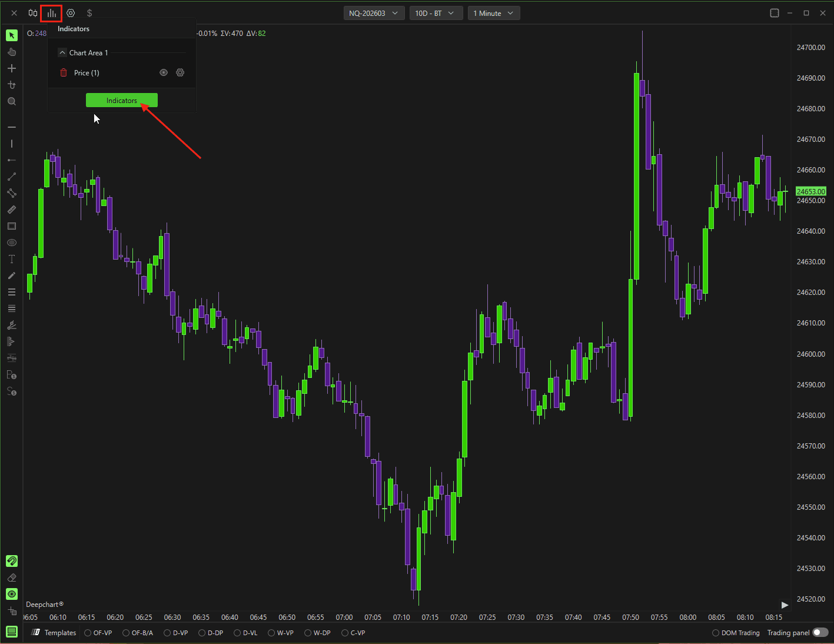Open Templates menu in bottom bar
834x644 pixels.
click(54, 633)
